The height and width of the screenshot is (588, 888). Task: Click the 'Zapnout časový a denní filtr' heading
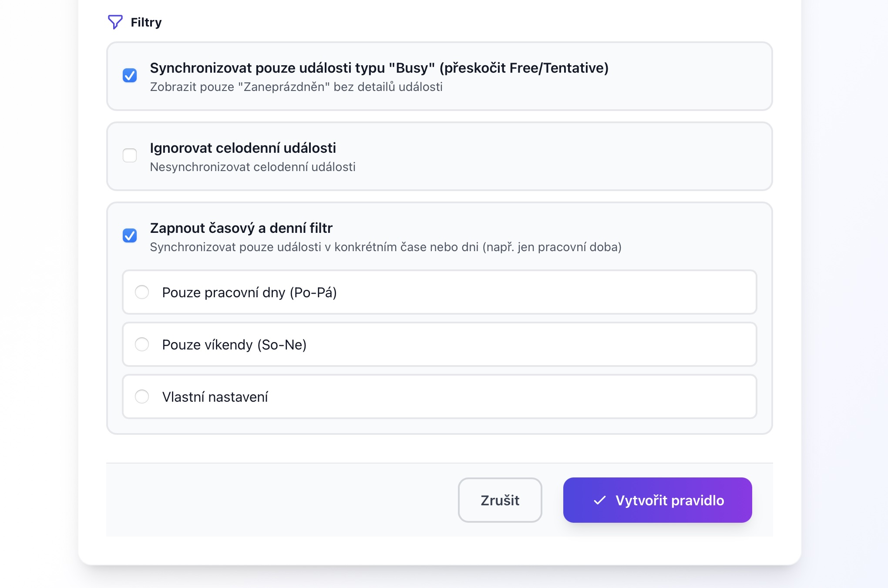point(241,228)
